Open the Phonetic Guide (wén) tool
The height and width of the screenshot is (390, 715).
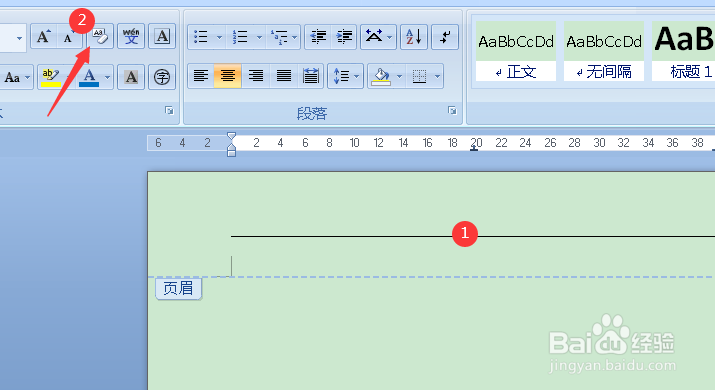pyautogui.click(x=131, y=36)
